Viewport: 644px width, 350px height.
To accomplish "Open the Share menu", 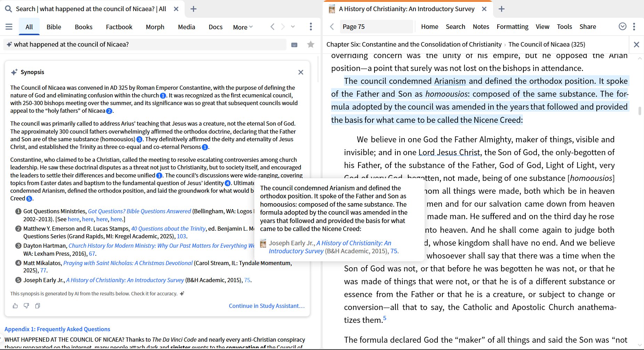I will pyautogui.click(x=588, y=27).
